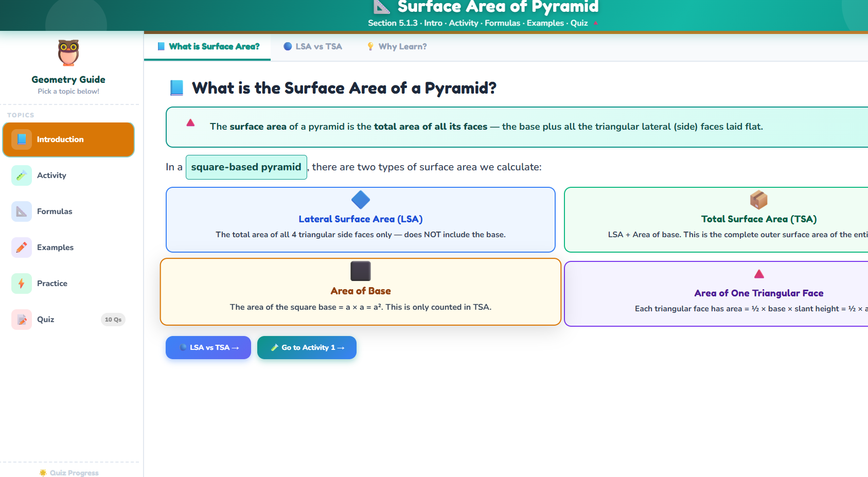Open the Examples section from the header

(545, 23)
